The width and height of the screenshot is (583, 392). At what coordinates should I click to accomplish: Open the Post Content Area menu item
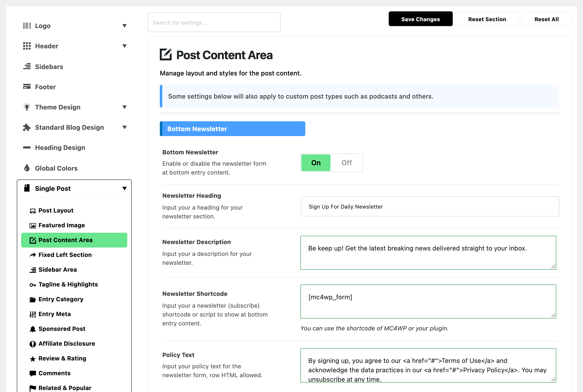[74, 240]
